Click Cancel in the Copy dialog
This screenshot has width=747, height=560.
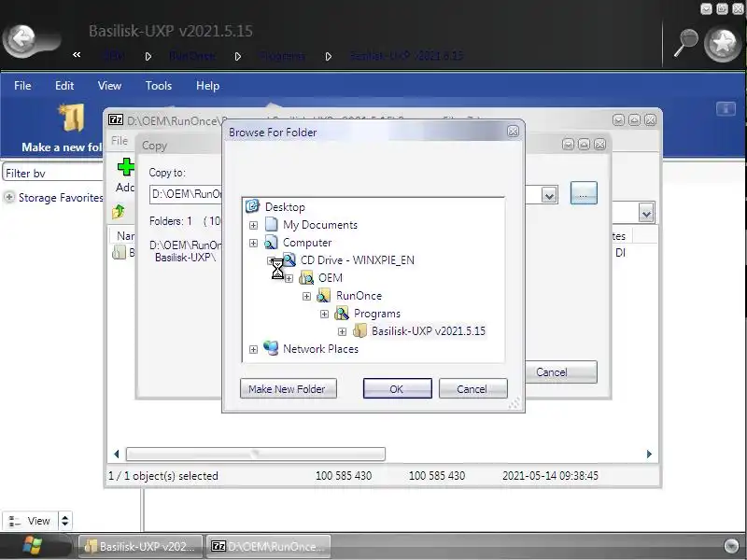561,371
